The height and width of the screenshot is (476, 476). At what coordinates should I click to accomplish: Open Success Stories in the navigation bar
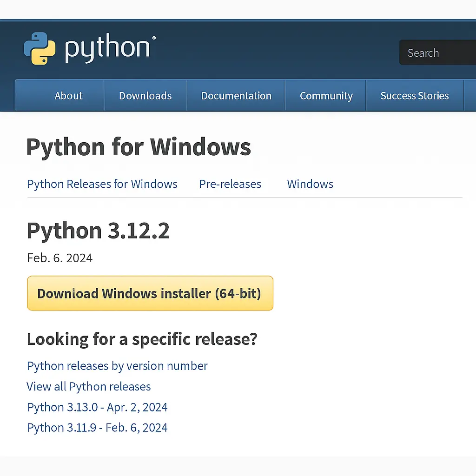tap(414, 96)
